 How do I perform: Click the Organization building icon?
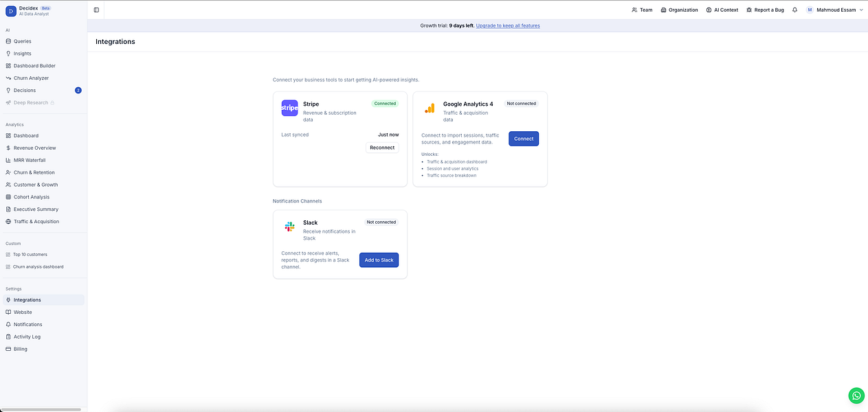tap(663, 10)
